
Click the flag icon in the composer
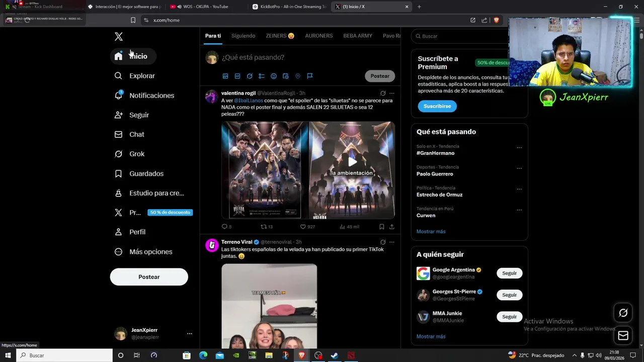[x=310, y=76]
